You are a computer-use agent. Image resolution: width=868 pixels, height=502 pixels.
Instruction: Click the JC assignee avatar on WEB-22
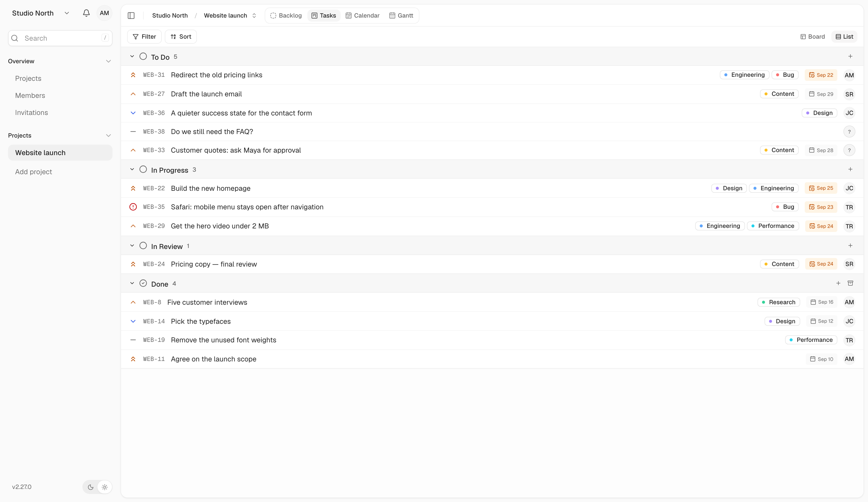[x=849, y=188]
